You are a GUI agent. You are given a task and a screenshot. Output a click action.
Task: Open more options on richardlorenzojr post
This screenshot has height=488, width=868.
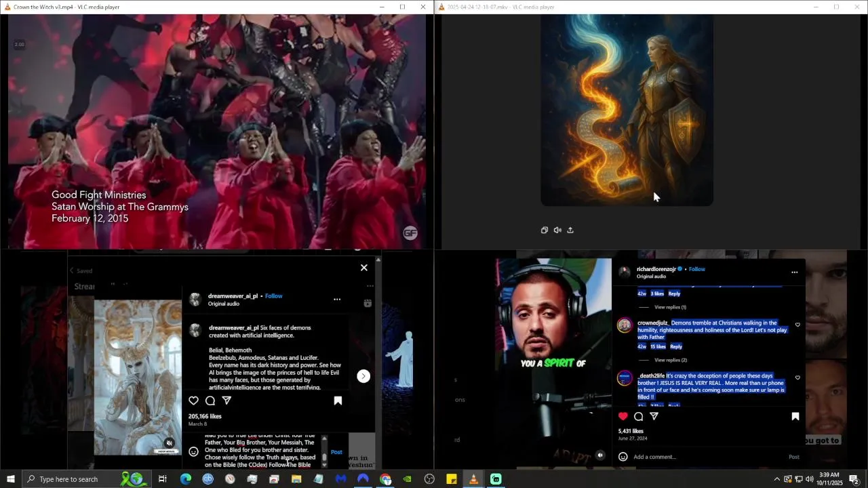[794, 272]
